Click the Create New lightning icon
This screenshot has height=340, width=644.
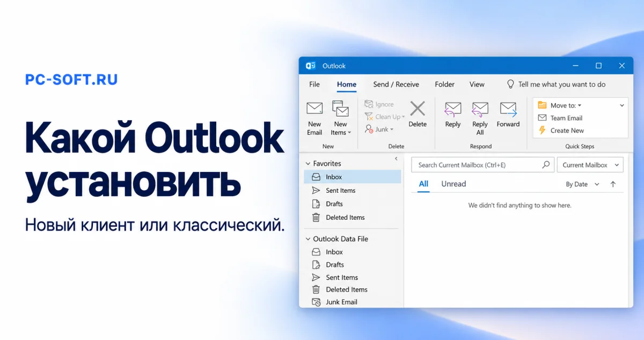pyautogui.click(x=542, y=131)
